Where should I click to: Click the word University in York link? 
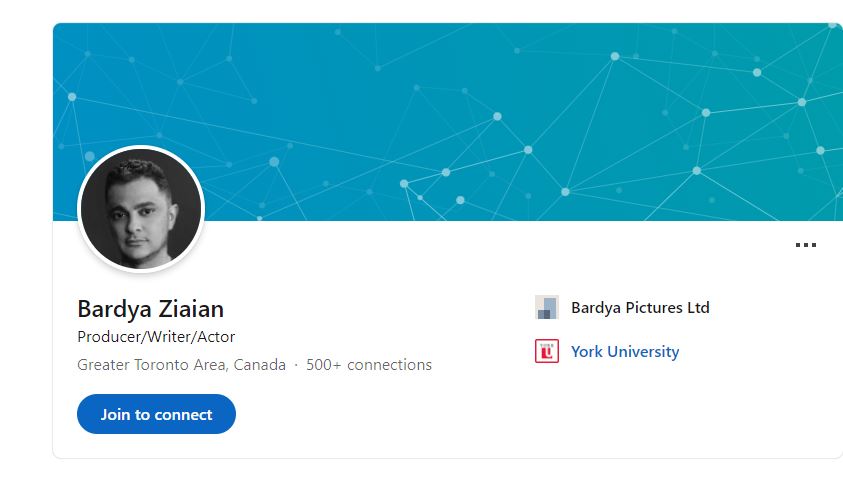click(643, 352)
